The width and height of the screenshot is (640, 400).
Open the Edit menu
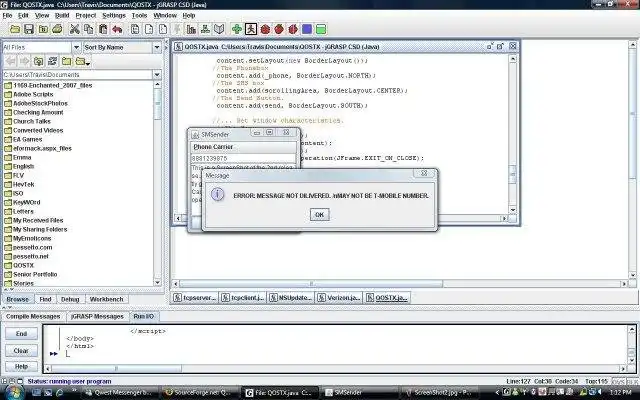click(x=23, y=15)
